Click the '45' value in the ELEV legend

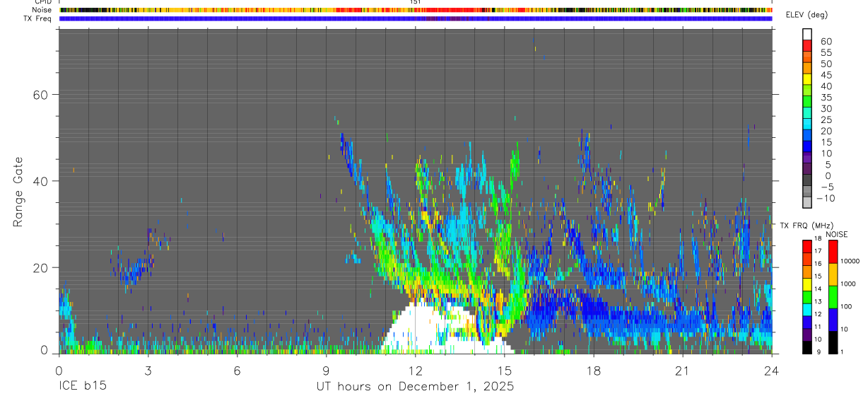826,75
